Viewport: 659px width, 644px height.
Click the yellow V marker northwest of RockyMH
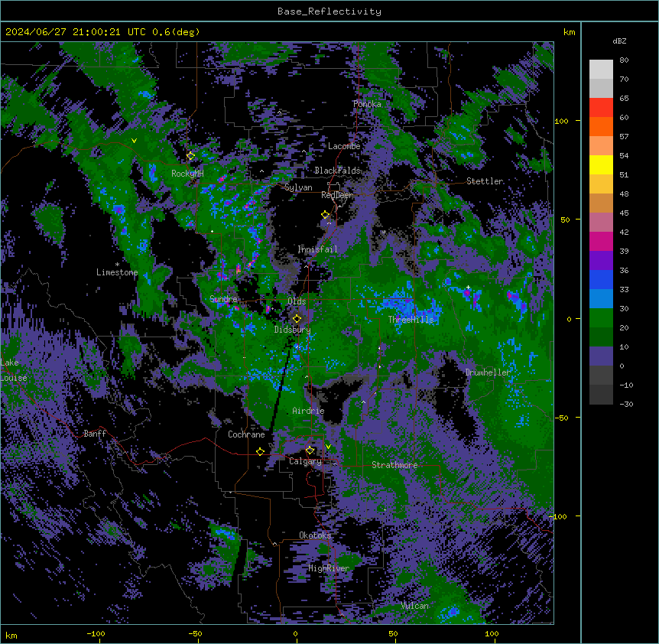(x=134, y=141)
